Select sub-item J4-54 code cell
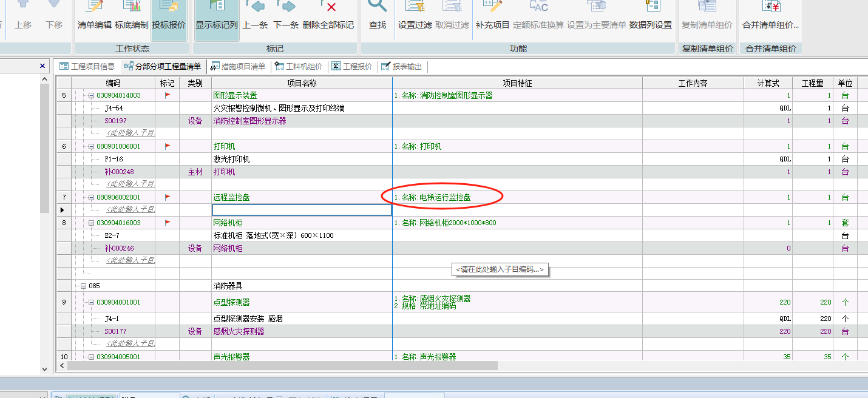 click(113, 108)
